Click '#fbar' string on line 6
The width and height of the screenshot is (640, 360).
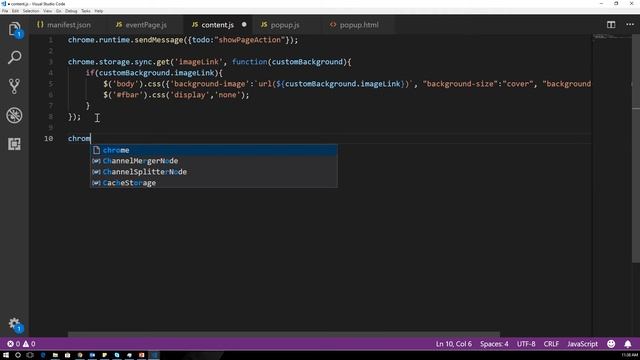pyautogui.click(x=126, y=95)
